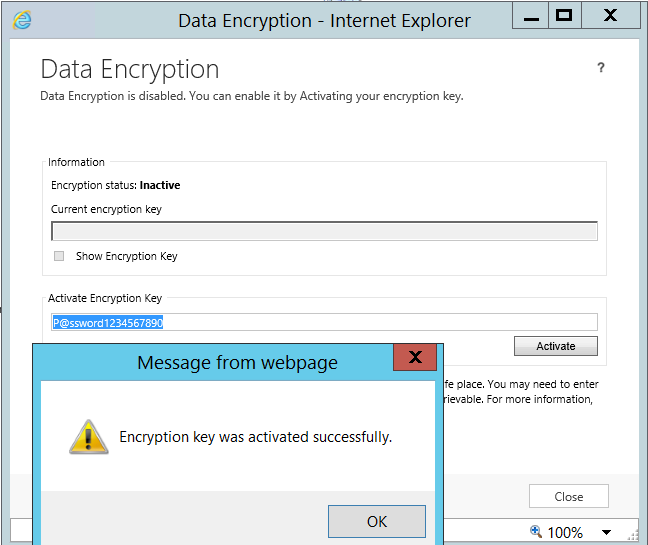648x545 pixels.
Task: Focus the Activate Encryption Key text field
Action: [x=325, y=322]
